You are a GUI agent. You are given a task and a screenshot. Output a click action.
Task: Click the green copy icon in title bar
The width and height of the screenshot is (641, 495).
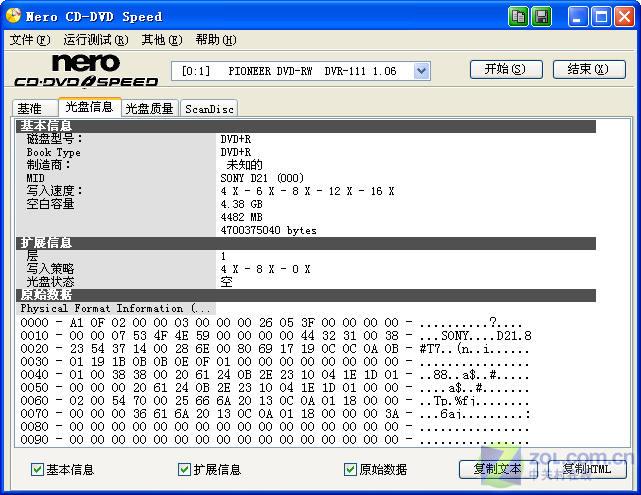point(518,17)
